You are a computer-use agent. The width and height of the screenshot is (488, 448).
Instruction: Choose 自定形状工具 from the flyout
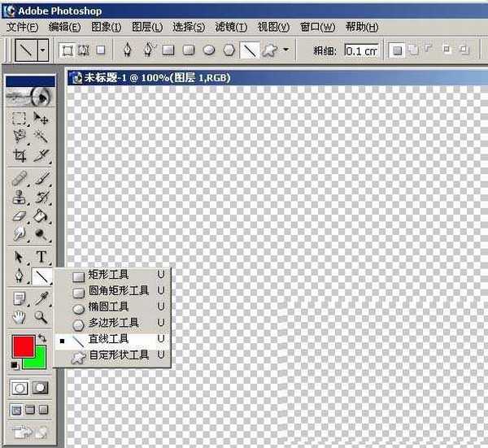(118, 355)
